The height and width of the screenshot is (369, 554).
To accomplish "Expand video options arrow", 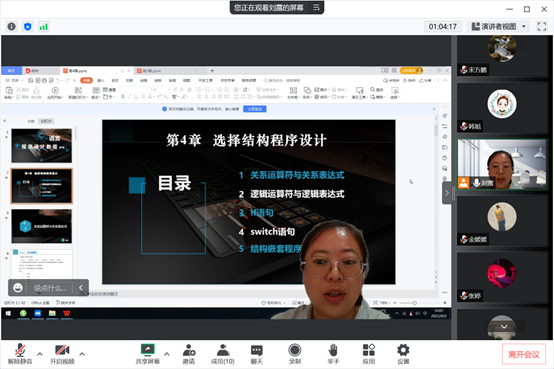I will tap(82, 354).
